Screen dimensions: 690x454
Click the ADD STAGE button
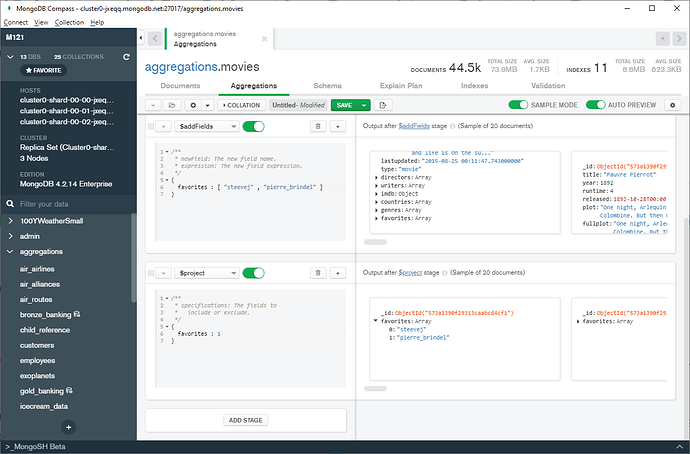pos(246,420)
